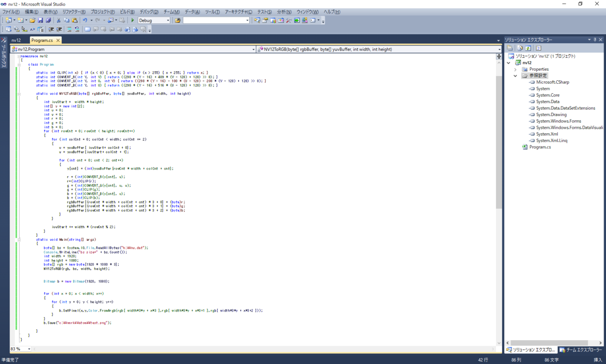The width and height of the screenshot is (606, 364).
Task: Open the ファイル(F) menu
Action: tap(11, 12)
